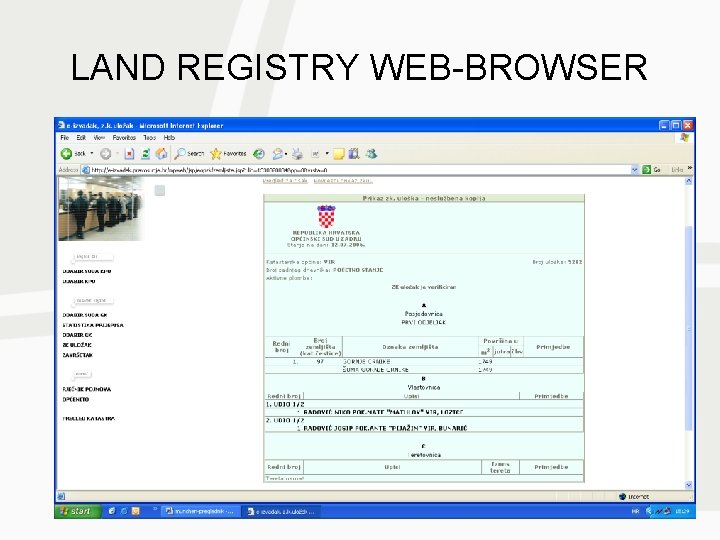Click the page icon in address bar
Image resolution: width=720 pixels, height=540 pixels.
(x=85, y=170)
